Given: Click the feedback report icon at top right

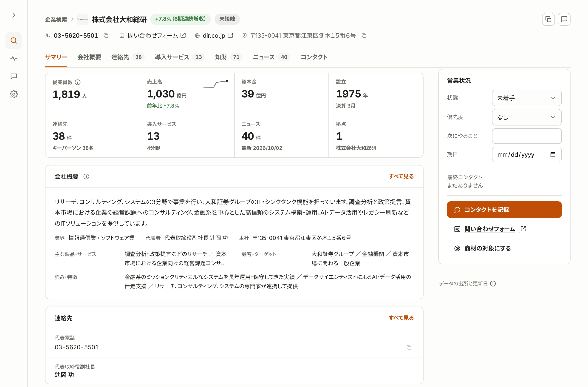Looking at the screenshot, I should [x=564, y=19].
